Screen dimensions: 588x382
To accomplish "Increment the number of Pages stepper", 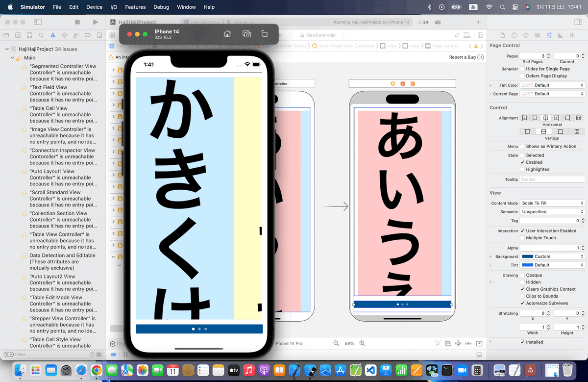I will [x=548, y=55].
